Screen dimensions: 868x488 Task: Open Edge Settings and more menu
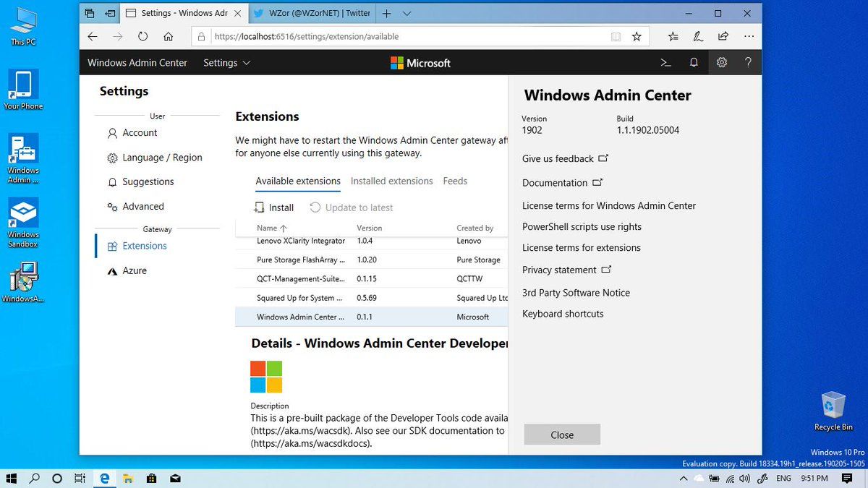pyautogui.click(x=748, y=36)
